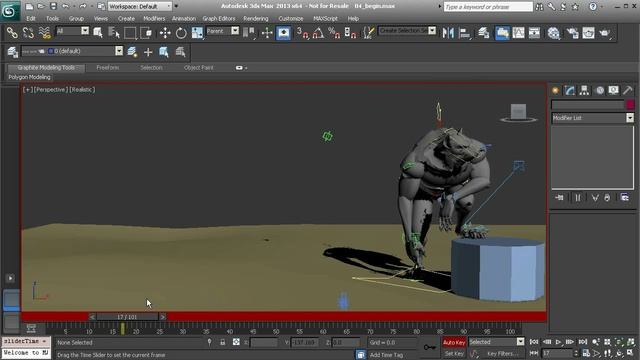
Task: Expand the Polygon Modeling panel
Action: (29, 77)
